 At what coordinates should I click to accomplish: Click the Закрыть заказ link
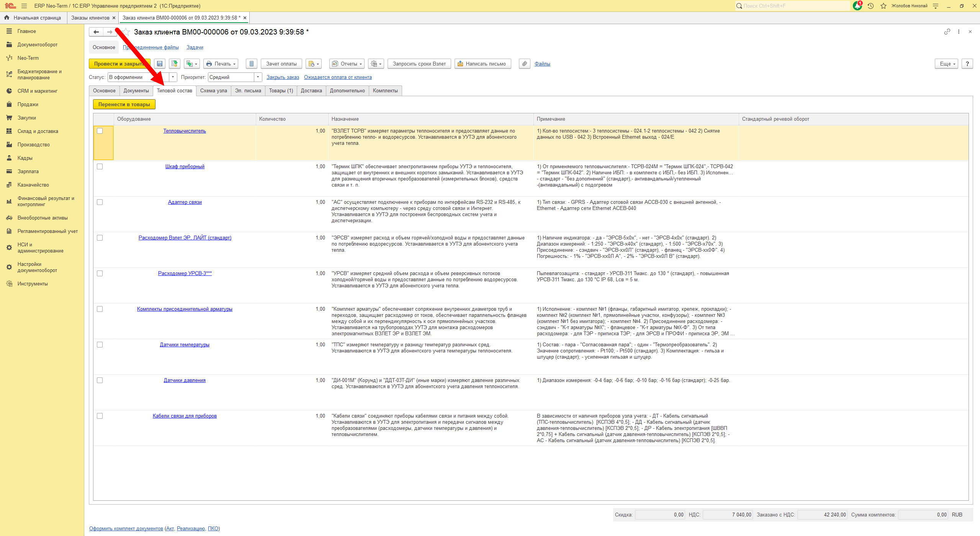click(x=283, y=77)
